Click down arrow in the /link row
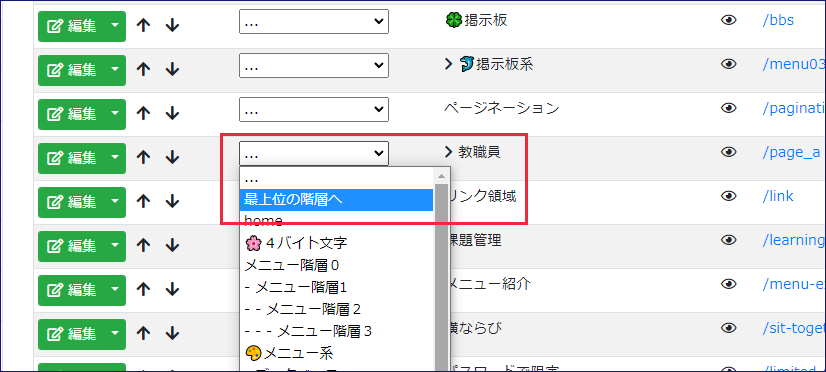Viewport: 826px width, 372px height. pos(172,202)
